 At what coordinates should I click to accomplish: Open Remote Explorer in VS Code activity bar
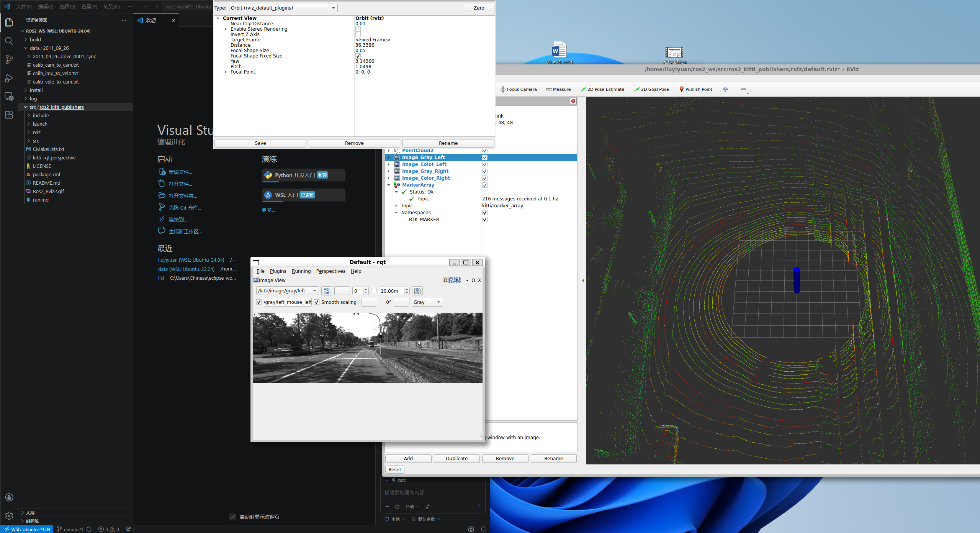pyautogui.click(x=9, y=96)
